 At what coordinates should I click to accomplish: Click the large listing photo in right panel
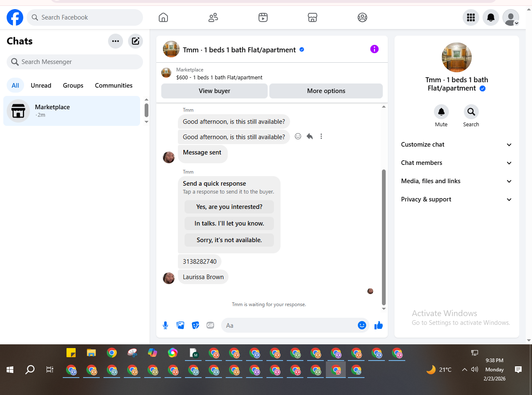coord(457,57)
